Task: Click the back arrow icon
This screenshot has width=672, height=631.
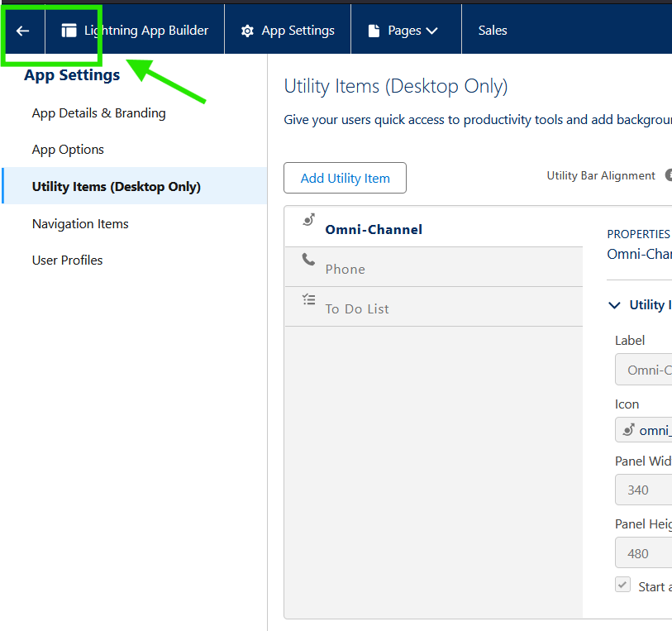Action: point(22,31)
